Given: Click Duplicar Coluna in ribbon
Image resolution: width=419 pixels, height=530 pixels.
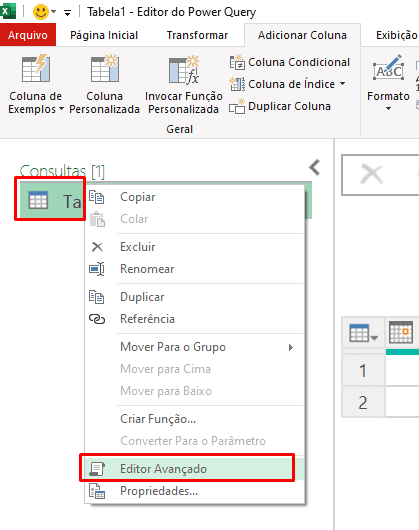Looking at the screenshot, I should tap(280, 106).
